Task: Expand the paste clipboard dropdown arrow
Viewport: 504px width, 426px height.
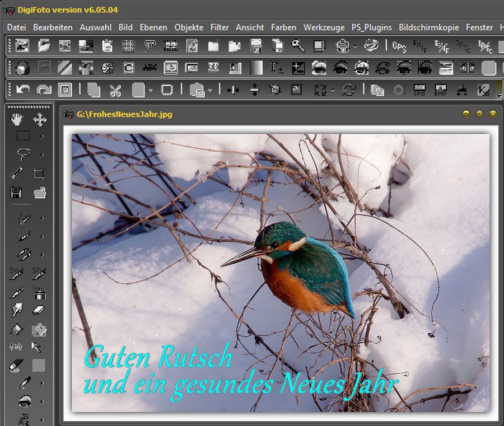Action: point(210,90)
